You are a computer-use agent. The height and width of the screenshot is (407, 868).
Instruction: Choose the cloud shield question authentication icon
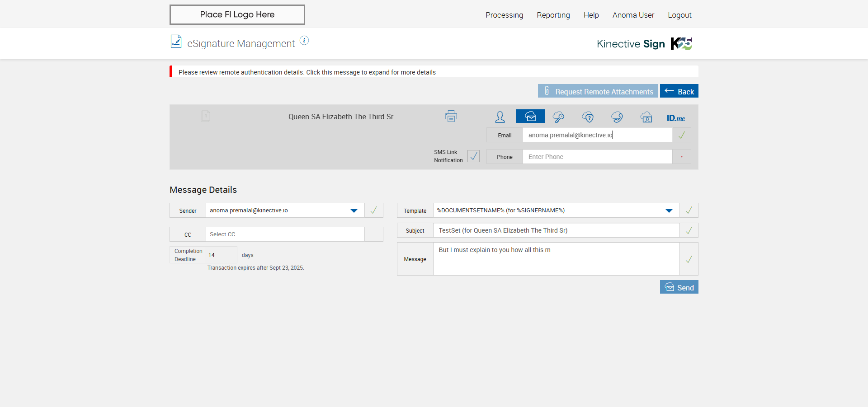[x=588, y=117]
